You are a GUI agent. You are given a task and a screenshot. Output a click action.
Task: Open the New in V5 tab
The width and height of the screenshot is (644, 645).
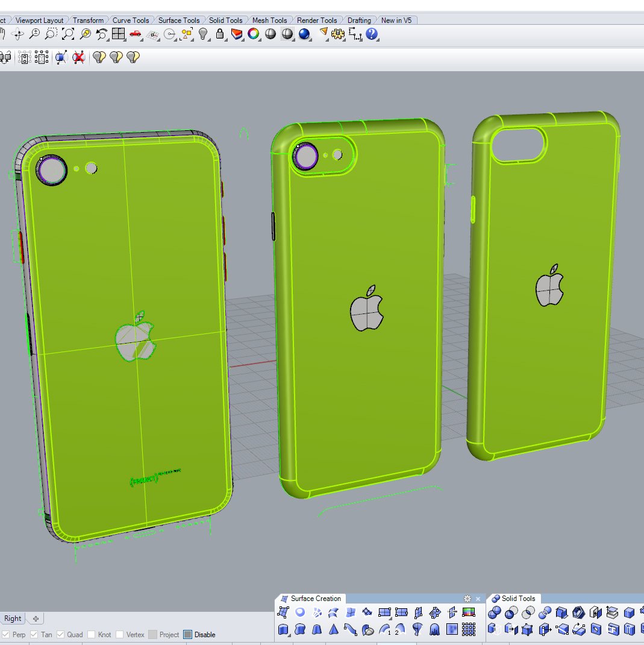click(x=396, y=20)
